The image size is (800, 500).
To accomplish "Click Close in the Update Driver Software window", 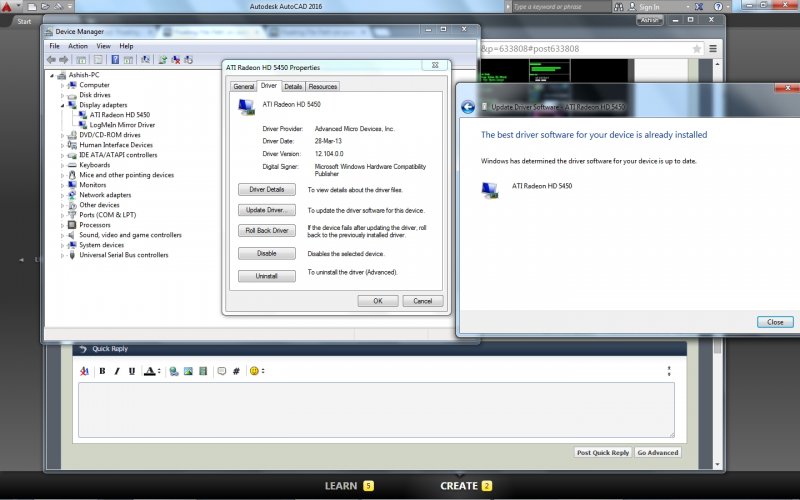I will point(775,322).
